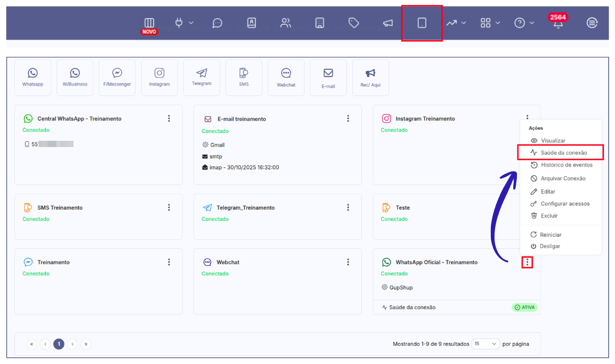The width and height of the screenshot is (615, 364).
Task: Open the results per page dropdown
Action: [485, 344]
